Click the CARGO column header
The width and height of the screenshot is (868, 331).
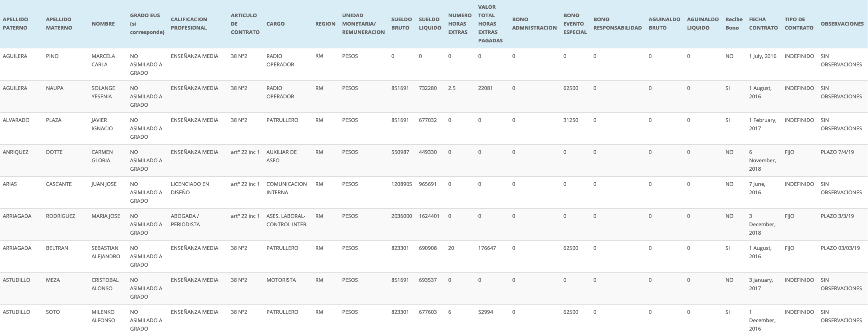tap(275, 24)
